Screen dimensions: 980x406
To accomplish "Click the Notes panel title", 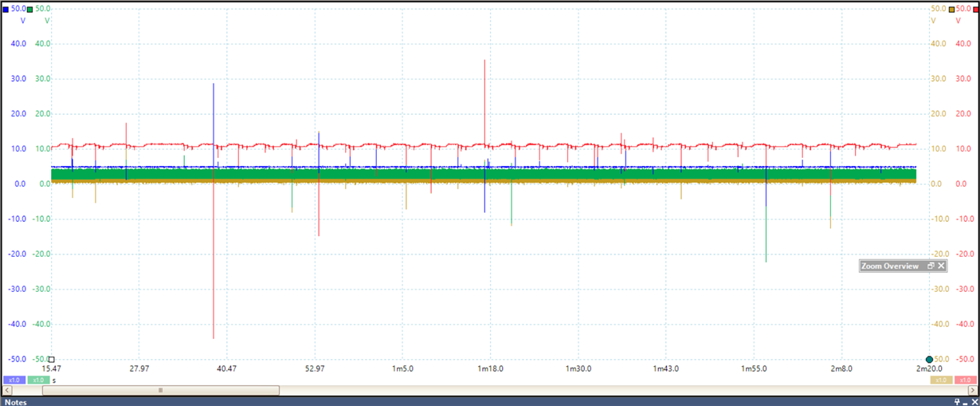I will 16,402.
